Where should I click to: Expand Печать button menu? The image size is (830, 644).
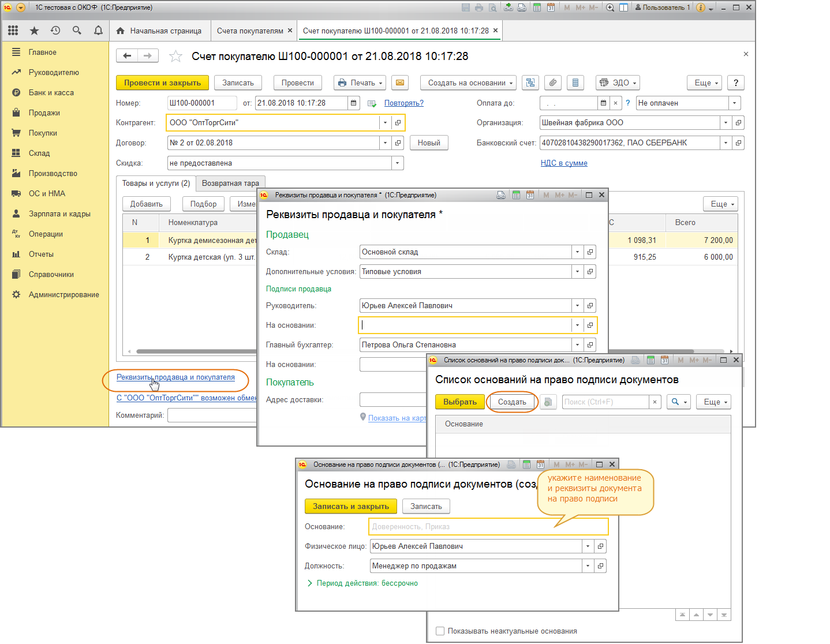pyautogui.click(x=360, y=83)
